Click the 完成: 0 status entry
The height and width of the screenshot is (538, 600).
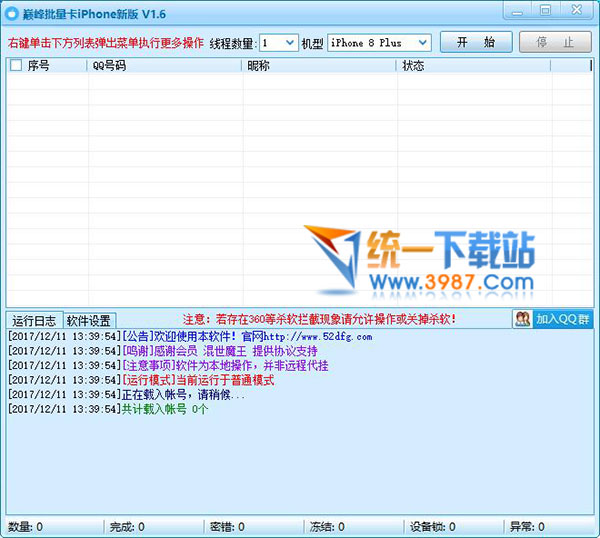coord(127,527)
